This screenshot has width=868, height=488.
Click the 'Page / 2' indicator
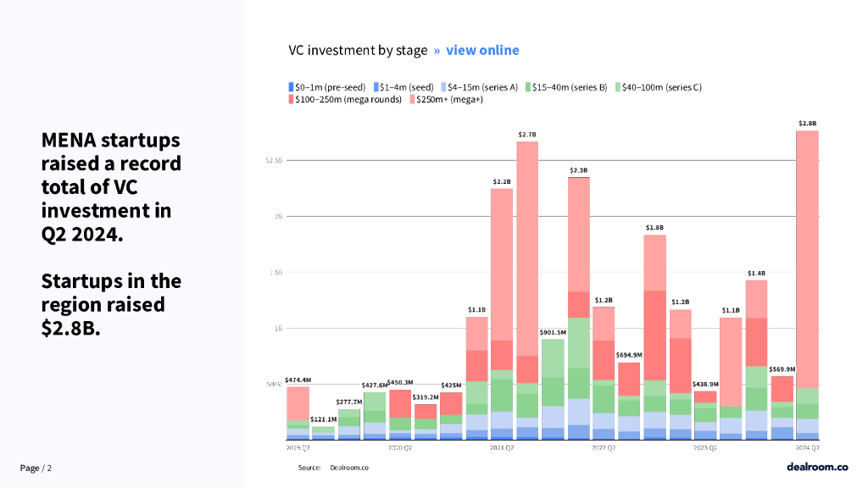pyautogui.click(x=36, y=468)
